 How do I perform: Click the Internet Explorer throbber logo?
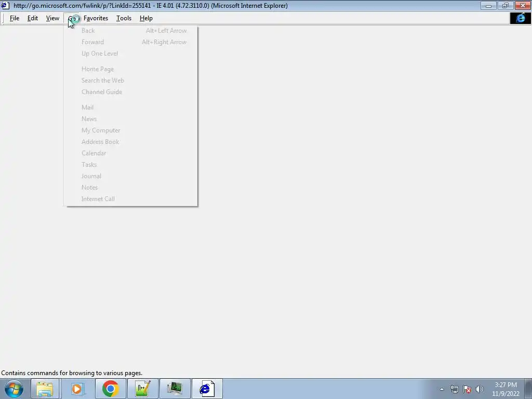(521, 18)
